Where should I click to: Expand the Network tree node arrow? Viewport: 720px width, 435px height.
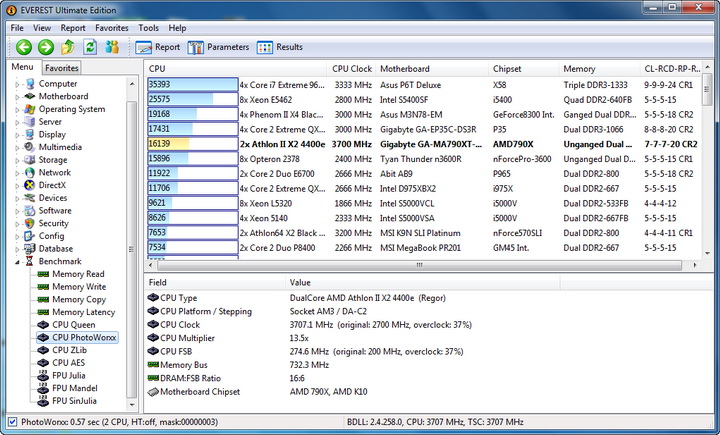coord(17,173)
